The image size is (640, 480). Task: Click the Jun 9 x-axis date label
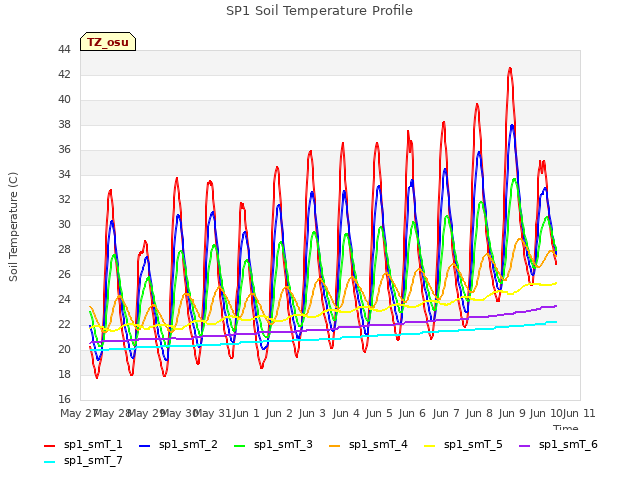[x=513, y=413]
